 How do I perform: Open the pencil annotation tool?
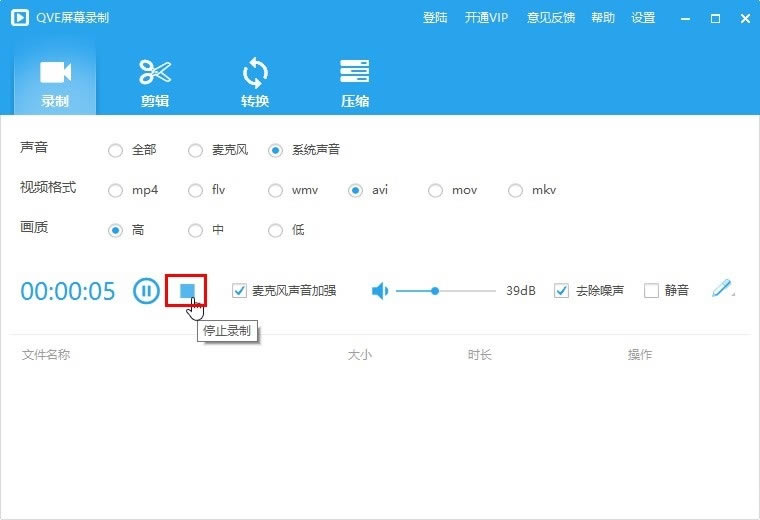point(722,288)
